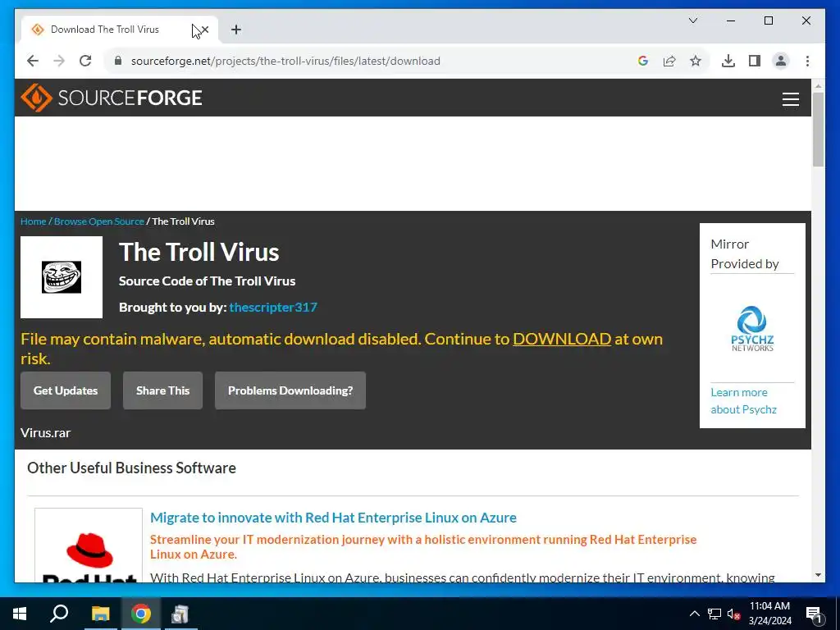Viewport: 840px width, 630px height.
Task: Open the Windows Start menu
Action: pos(20,614)
